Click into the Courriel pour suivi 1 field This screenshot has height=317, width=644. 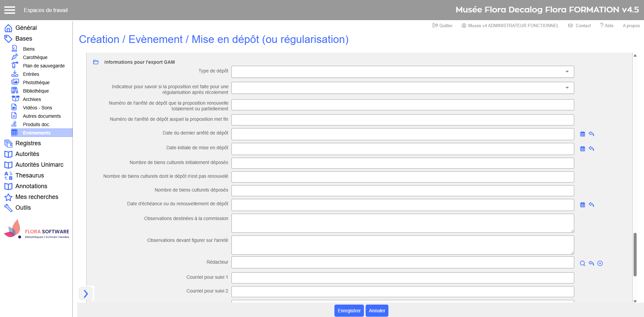pyautogui.click(x=402, y=278)
